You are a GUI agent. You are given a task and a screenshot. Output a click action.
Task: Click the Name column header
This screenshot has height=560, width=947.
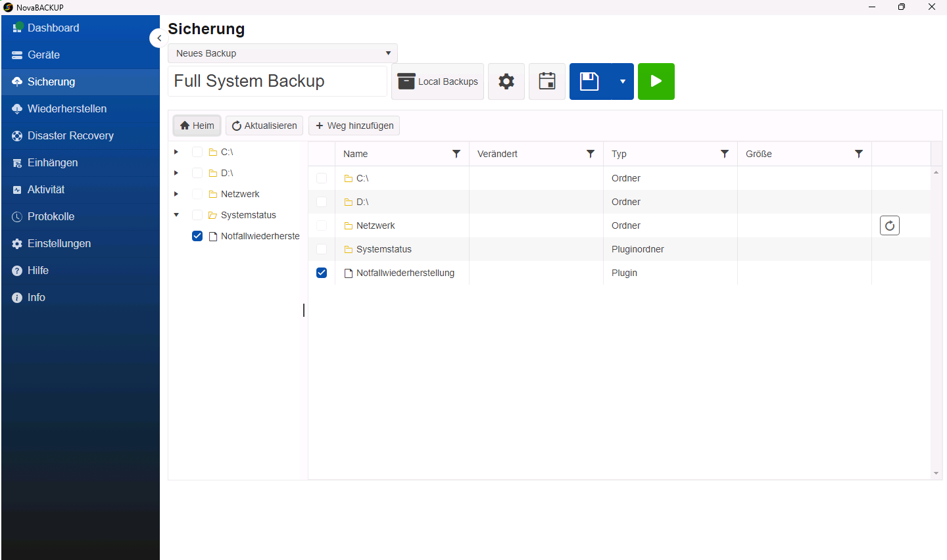[x=356, y=154]
